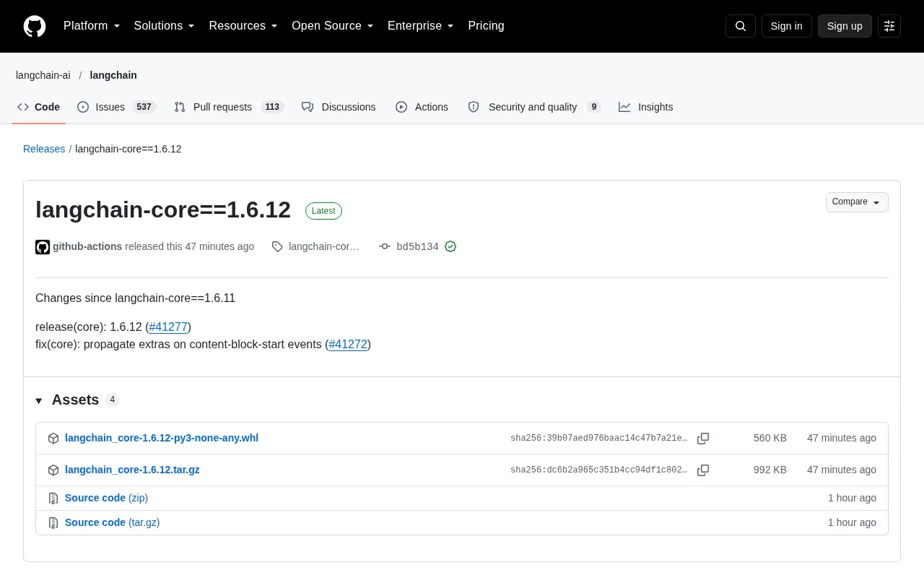Click the verified commit checkmark icon
The height and width of the screenshot is (578, 924).
click(450, 246)
